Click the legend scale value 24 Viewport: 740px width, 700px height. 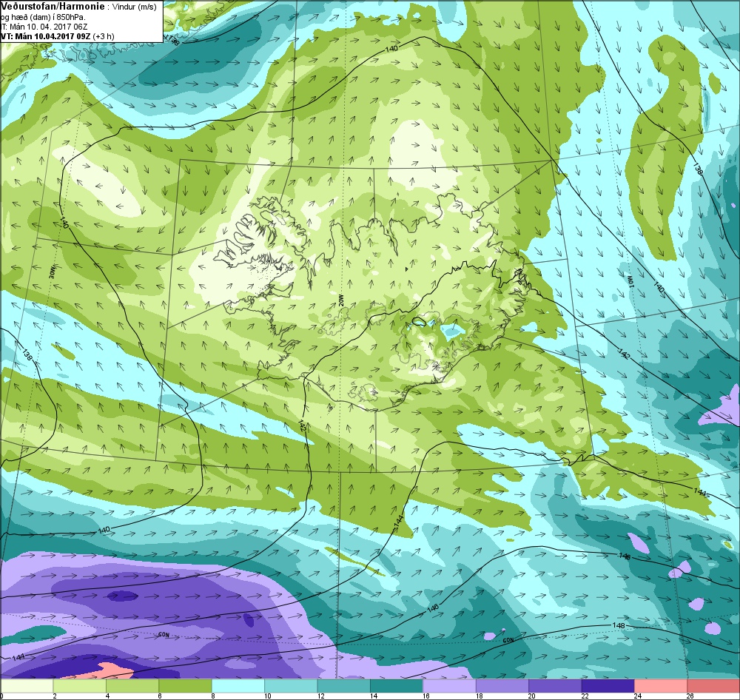tap(638, 696)
